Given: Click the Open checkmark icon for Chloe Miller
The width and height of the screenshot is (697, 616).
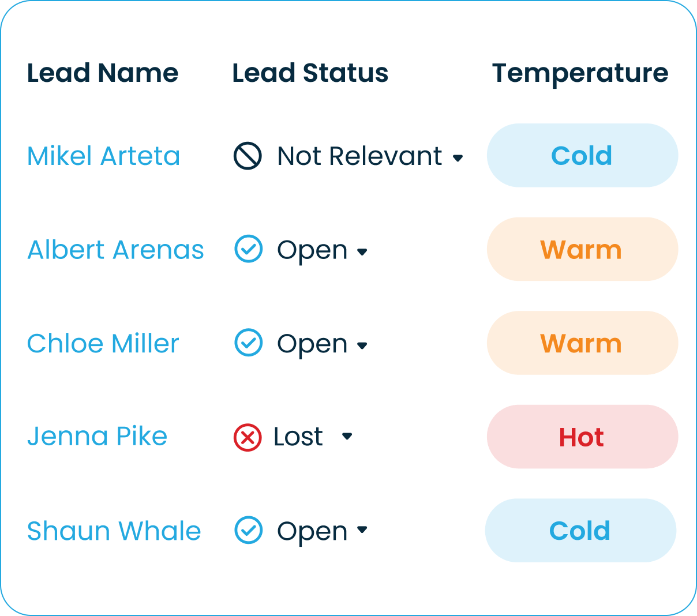Looking at the screenshot, I should tap(249, 343).
